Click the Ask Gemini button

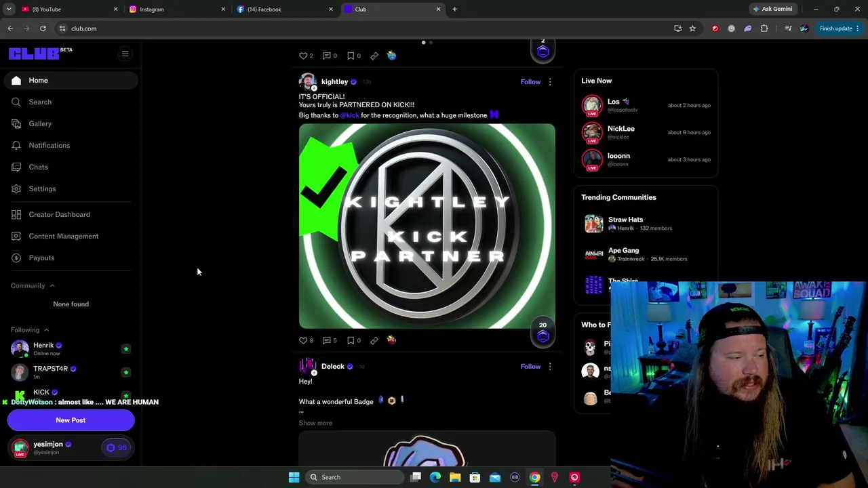click(772, 9)
